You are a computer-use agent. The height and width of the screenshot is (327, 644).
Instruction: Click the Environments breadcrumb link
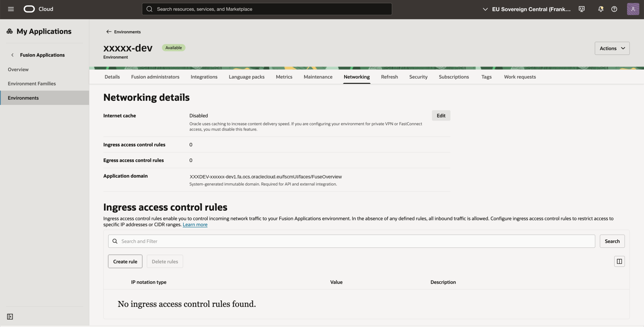click(128, 32)
